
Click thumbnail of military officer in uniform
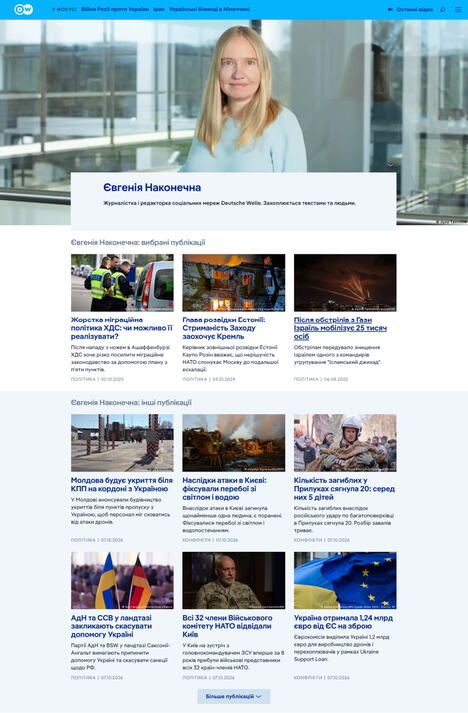pos(234,581)
